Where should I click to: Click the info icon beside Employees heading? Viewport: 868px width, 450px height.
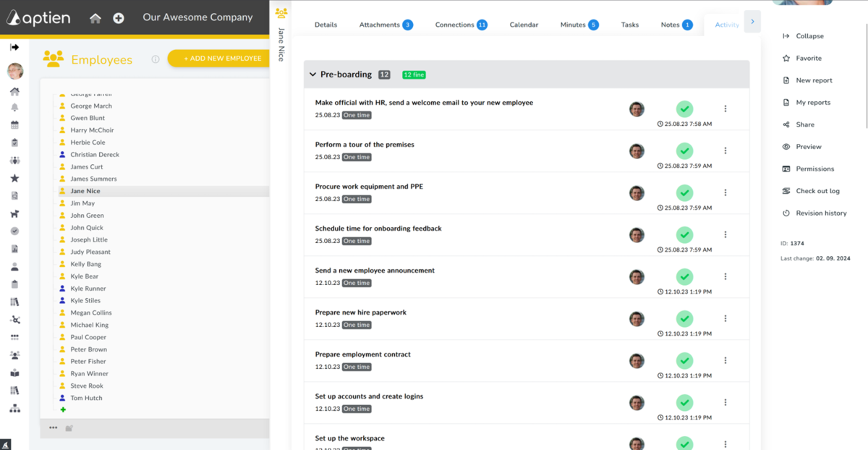coord(155,59)
